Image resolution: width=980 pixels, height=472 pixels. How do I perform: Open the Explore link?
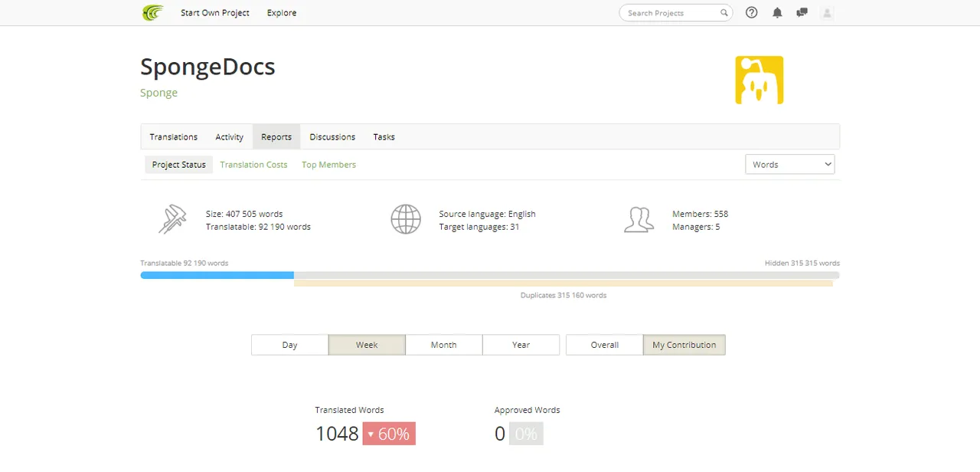pyautogui.click(x=282, y=12)
